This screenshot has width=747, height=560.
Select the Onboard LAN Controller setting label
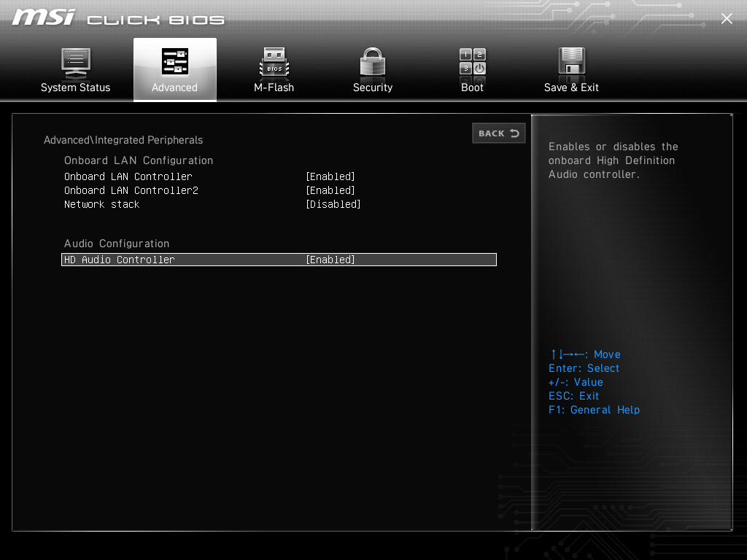click(x=128, y=176)
